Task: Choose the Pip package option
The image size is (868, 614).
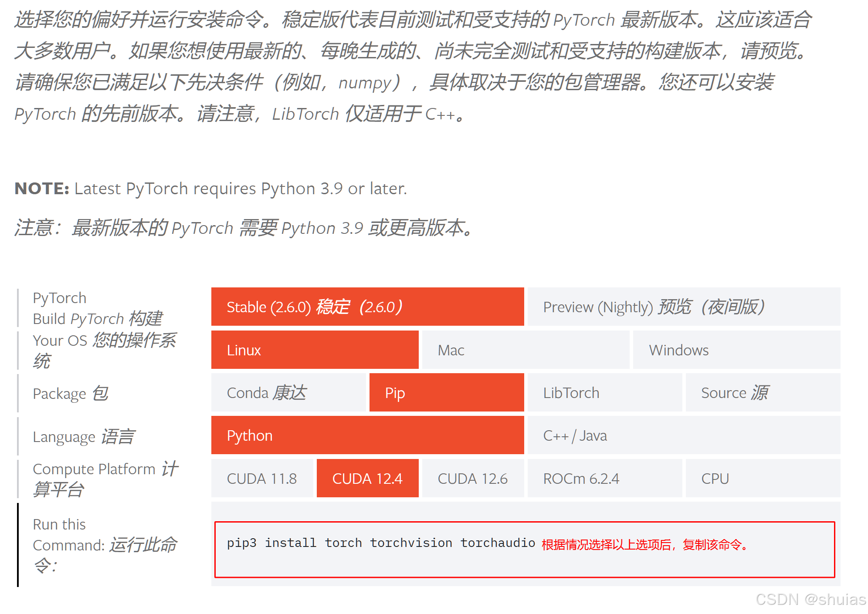Action: (x=446, y=392)
